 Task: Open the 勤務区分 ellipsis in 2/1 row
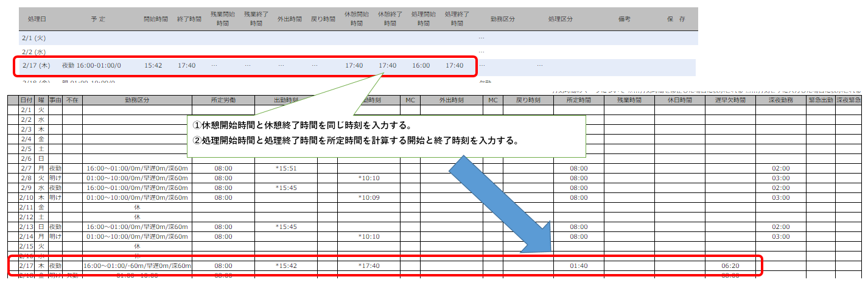click(481, 38)
